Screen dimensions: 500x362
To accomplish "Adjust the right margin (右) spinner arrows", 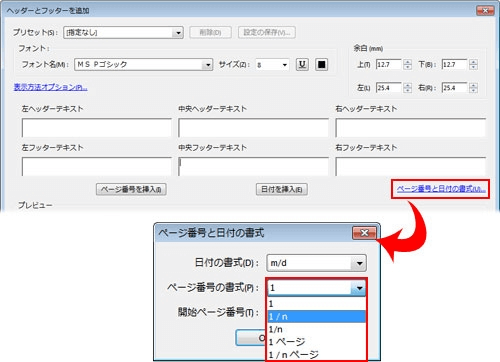I will click(x=473, y=88).
